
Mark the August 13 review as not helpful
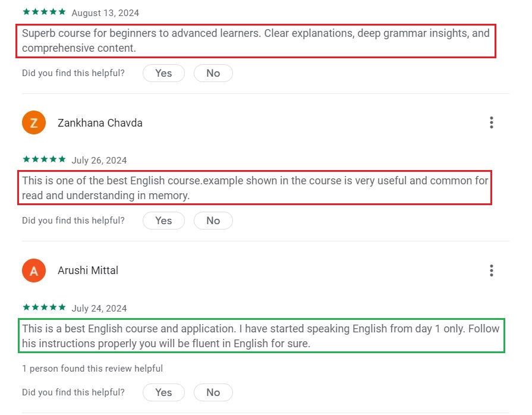tap(213, 73)
